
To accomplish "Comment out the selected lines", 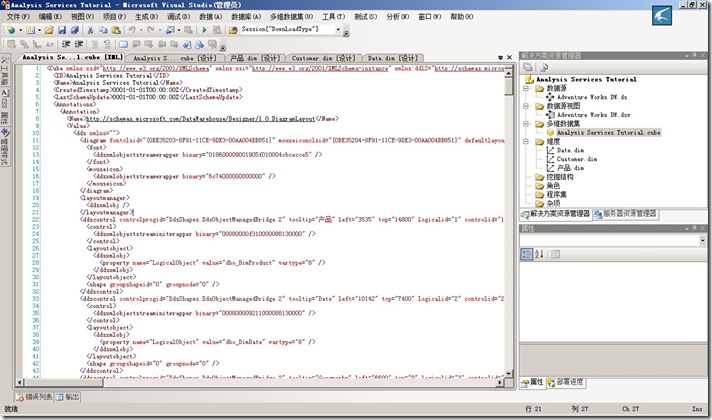I will 94,44.
